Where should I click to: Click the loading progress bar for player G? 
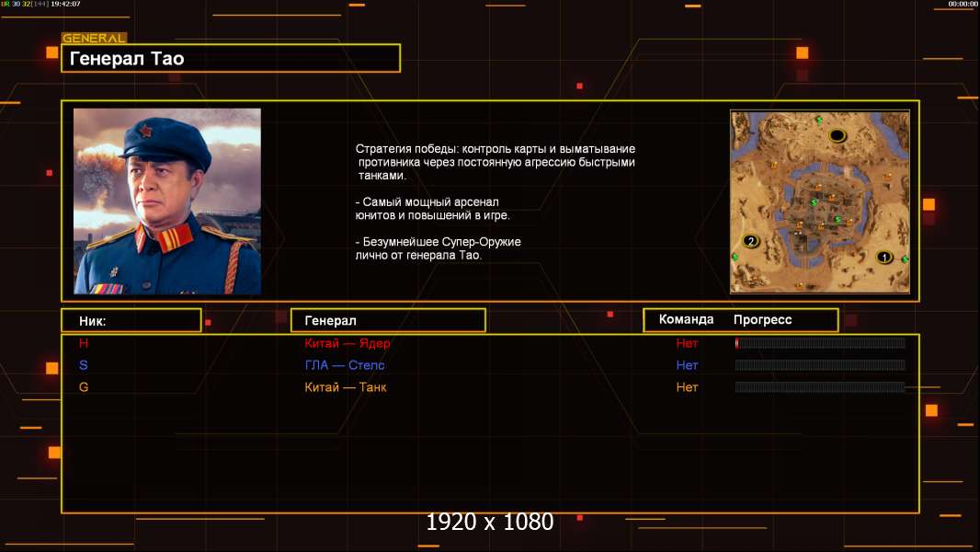820,387
